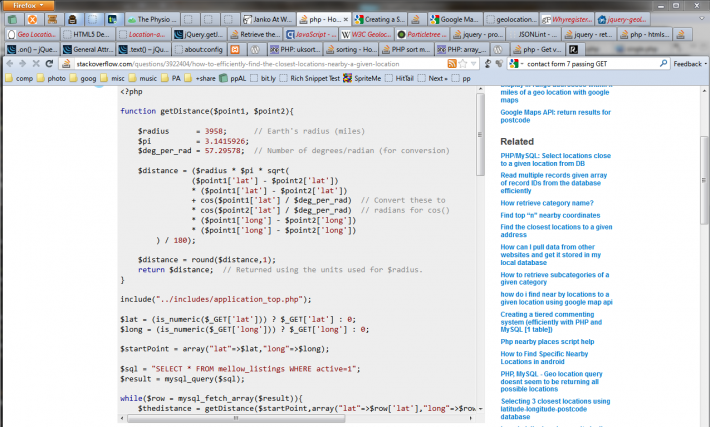
Task: Click the orange RSS feed icon
Action: coord(451,64)
